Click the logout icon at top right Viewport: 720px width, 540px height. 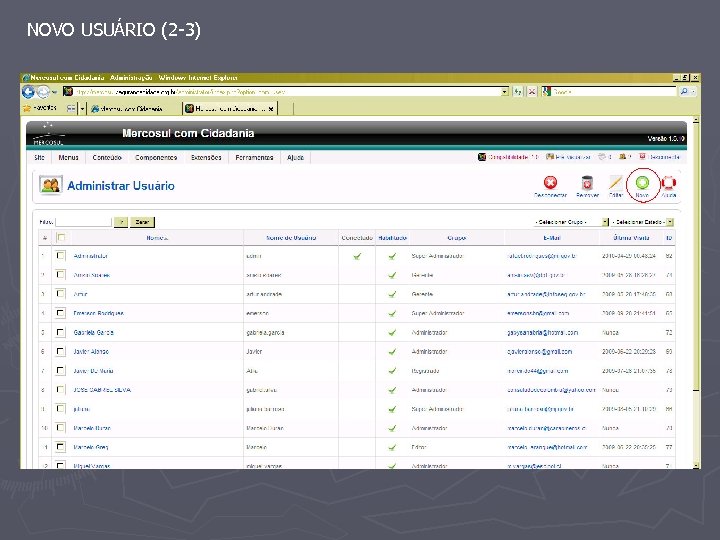[643, 157]
